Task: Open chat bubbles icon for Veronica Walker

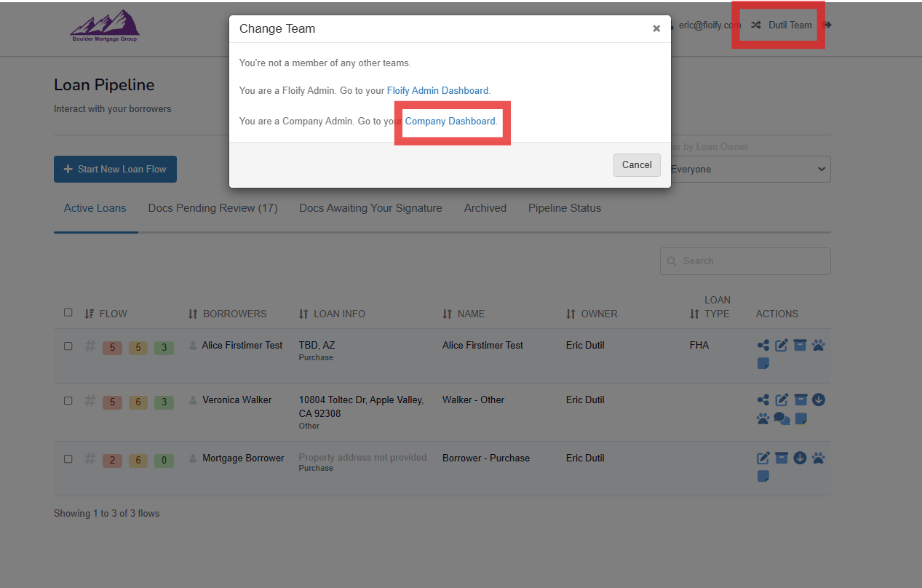Action: coord(782,418)
